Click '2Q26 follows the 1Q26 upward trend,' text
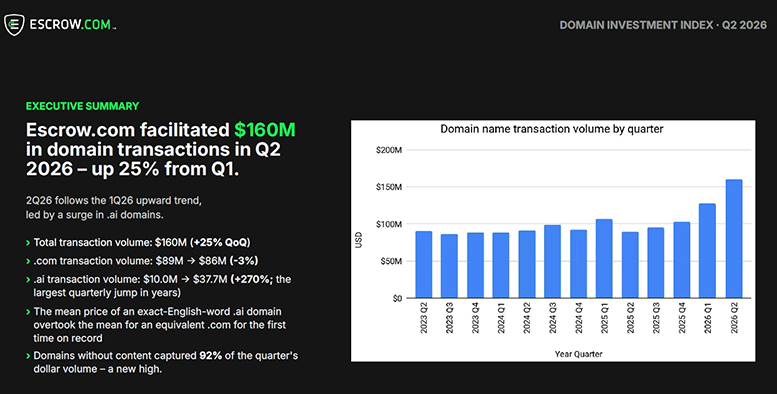777x394 pixels. [x=113, y=201]
